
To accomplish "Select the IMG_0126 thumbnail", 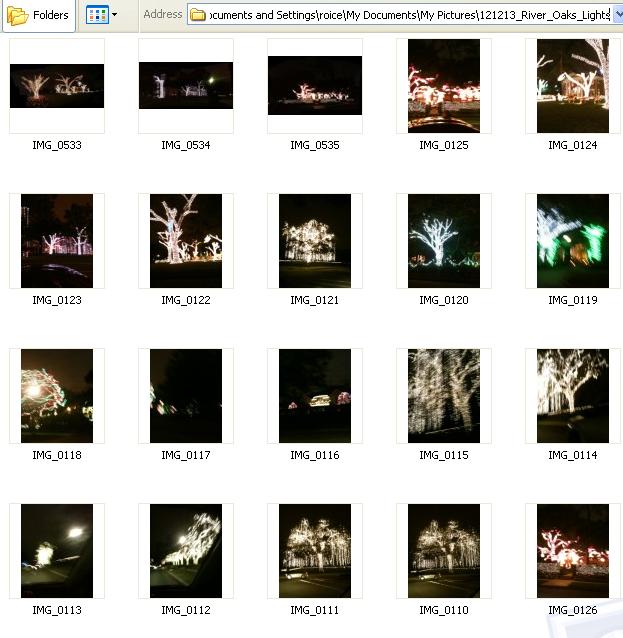I will (573, 551).
